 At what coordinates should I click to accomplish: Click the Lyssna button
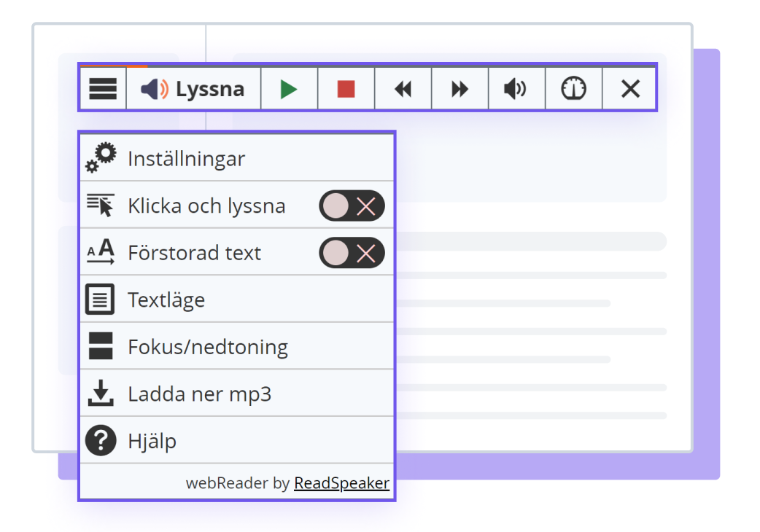(193, 88)
